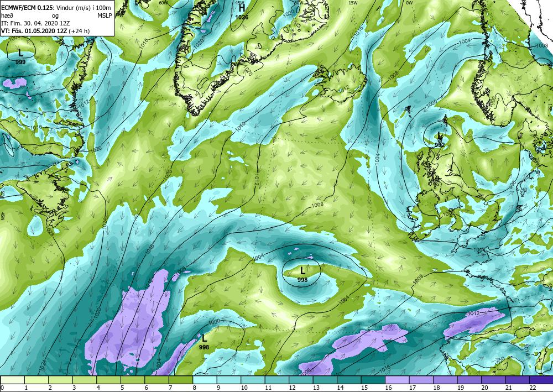Select the 1028 isobar label
Viewport: 553px width, 392px height.
click(x=51, y=232)
